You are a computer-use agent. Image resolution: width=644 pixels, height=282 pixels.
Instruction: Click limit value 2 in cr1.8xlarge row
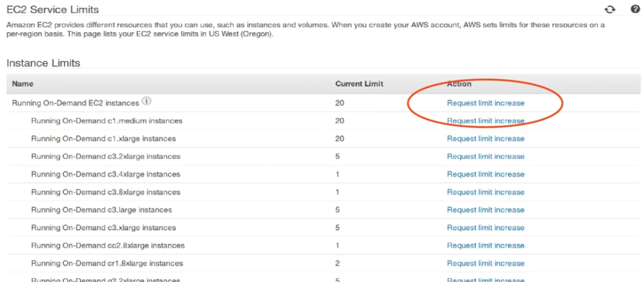pyautogui.click(x=337, y=263)
